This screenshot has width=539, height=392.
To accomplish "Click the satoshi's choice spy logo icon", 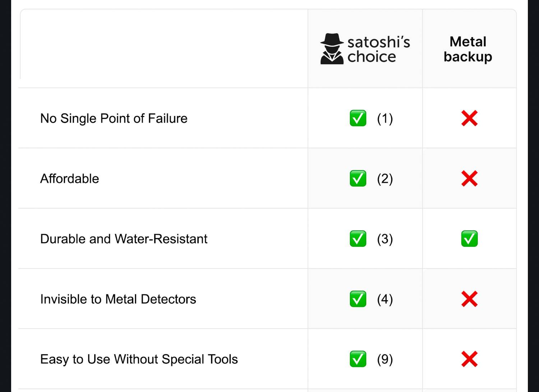I will coord(332,49).
